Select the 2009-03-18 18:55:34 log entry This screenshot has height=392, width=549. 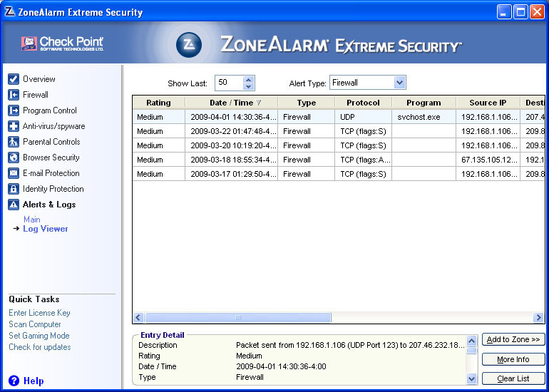click(339, 160)
